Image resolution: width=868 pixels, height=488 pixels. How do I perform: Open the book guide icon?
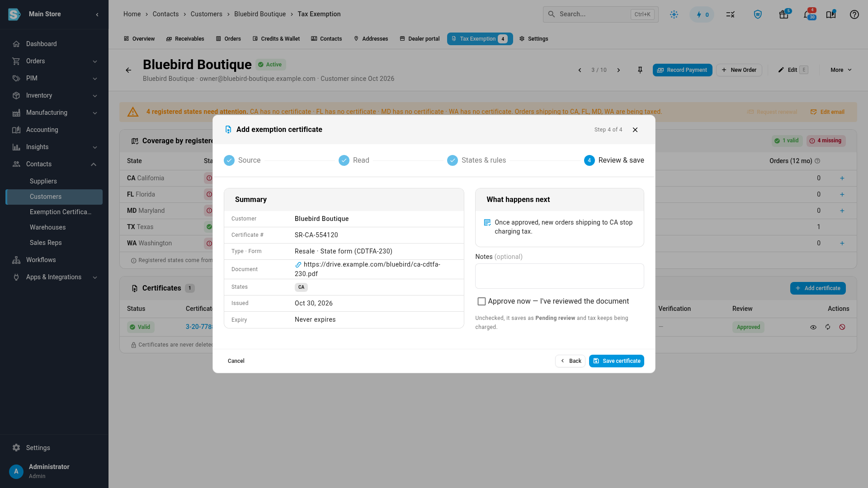(831, 14)
